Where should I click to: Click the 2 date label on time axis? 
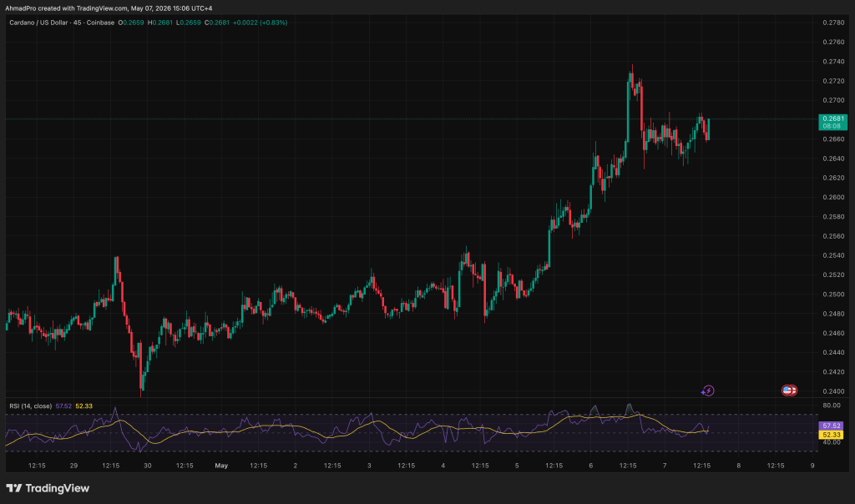click(296, 466)
